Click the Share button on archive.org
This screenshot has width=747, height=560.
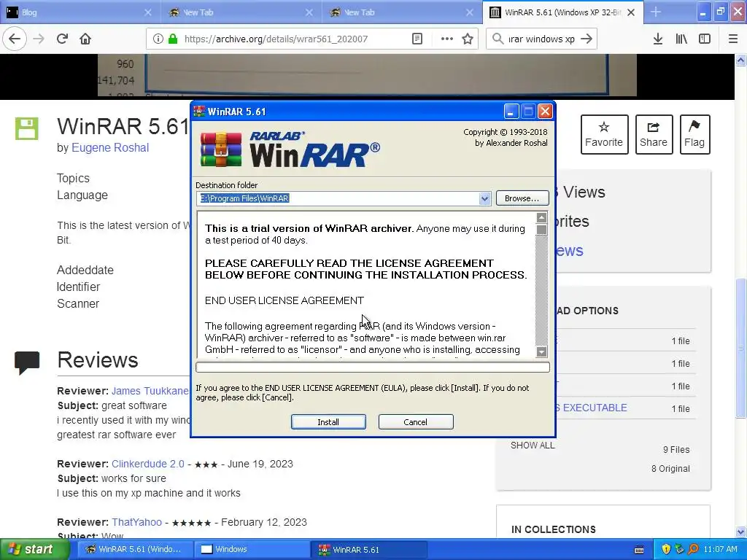click(653, 134)
